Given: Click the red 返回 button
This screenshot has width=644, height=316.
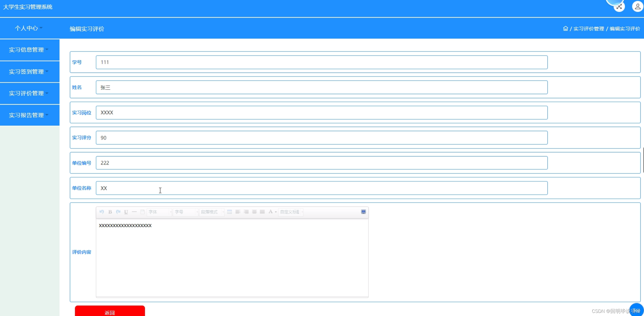Looking at the screenshot, I should tap(110, 312).
